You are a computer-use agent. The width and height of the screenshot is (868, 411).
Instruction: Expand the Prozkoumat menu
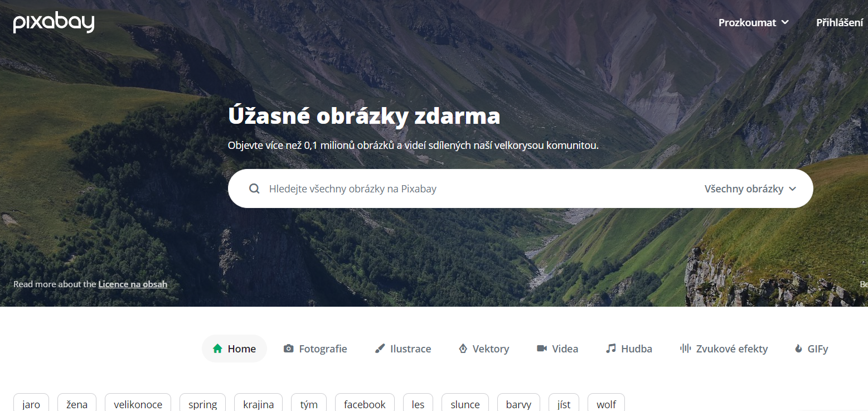click(754, 23)
